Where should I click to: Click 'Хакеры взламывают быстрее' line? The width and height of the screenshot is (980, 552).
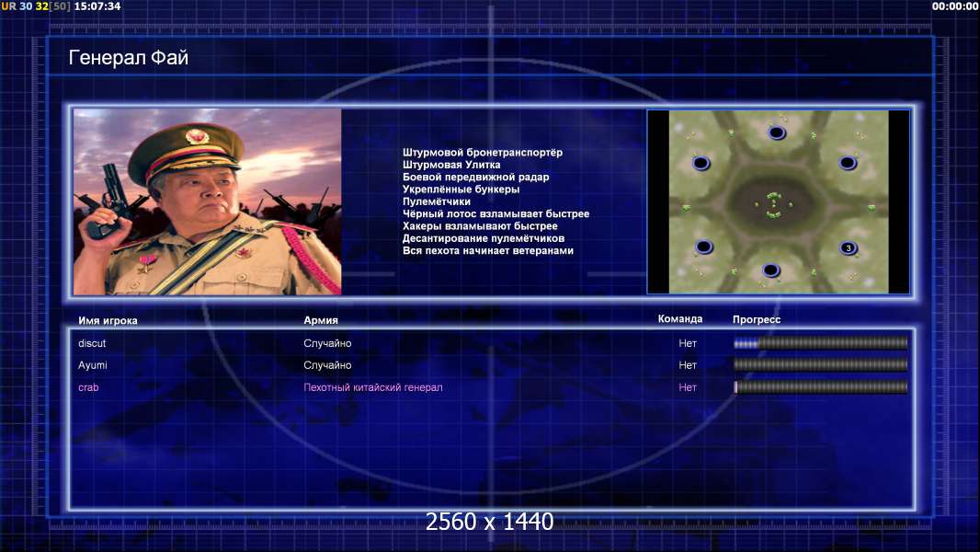480,226
